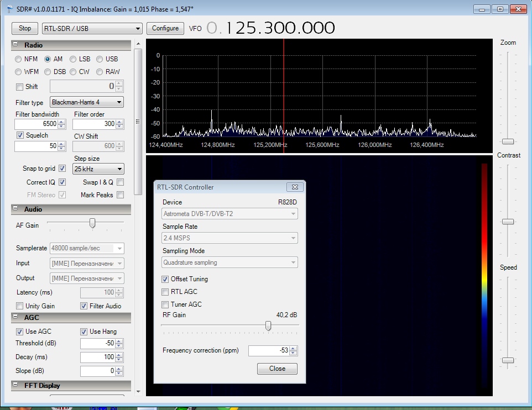
Task: Close the RTL-SDR Controller dialog via X
Action: (295, 187)
